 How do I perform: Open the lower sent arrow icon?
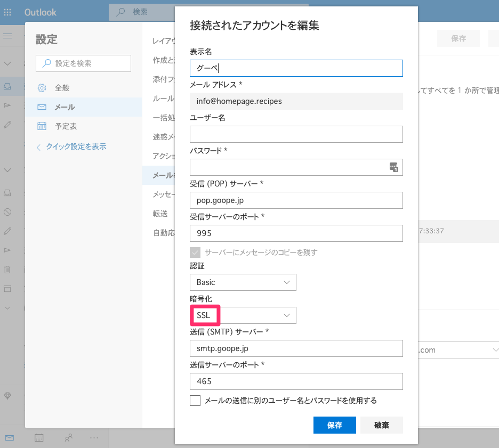(x=7, y=250)
